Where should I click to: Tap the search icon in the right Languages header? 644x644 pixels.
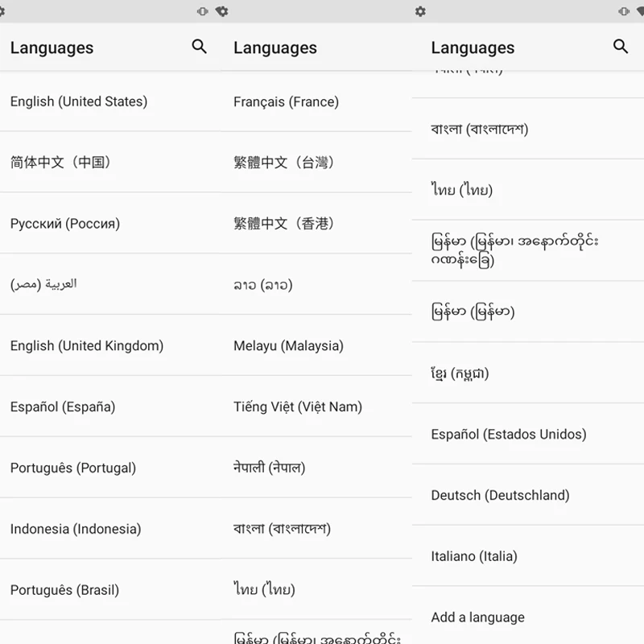tap(620, 47)
